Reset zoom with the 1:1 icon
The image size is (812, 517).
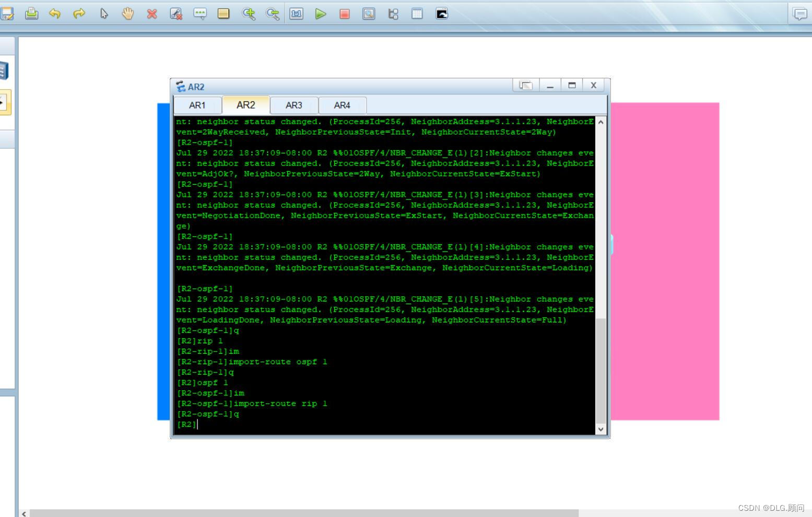coord(297,14)
